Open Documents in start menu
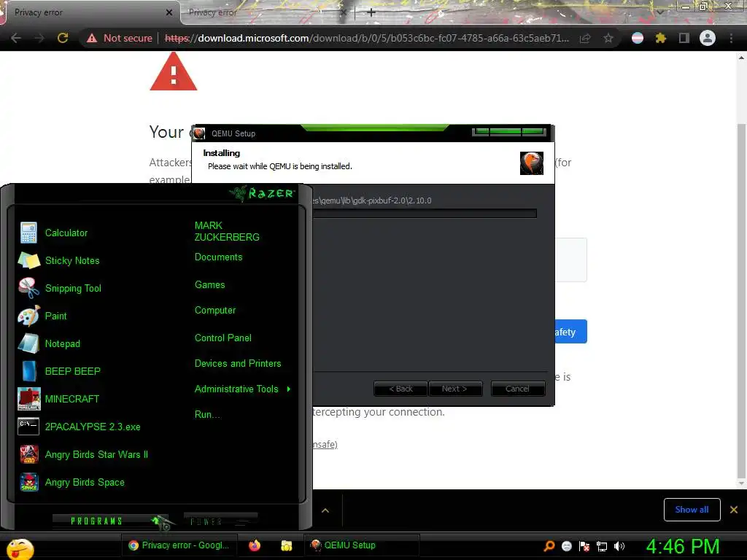 click(218, 257)
